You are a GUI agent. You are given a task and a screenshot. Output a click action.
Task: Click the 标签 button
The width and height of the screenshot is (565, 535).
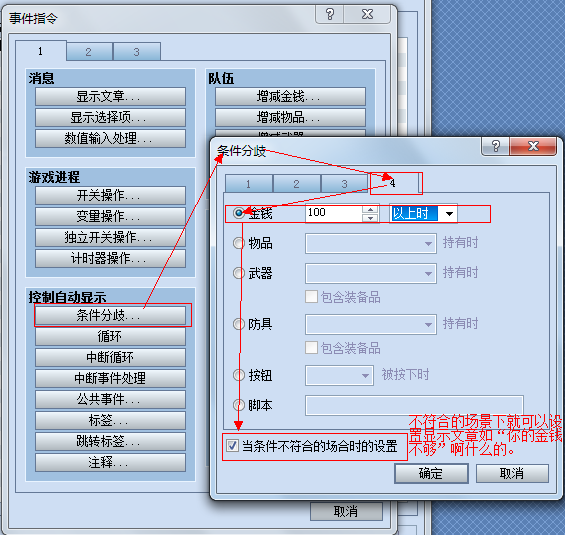point(110,420)
